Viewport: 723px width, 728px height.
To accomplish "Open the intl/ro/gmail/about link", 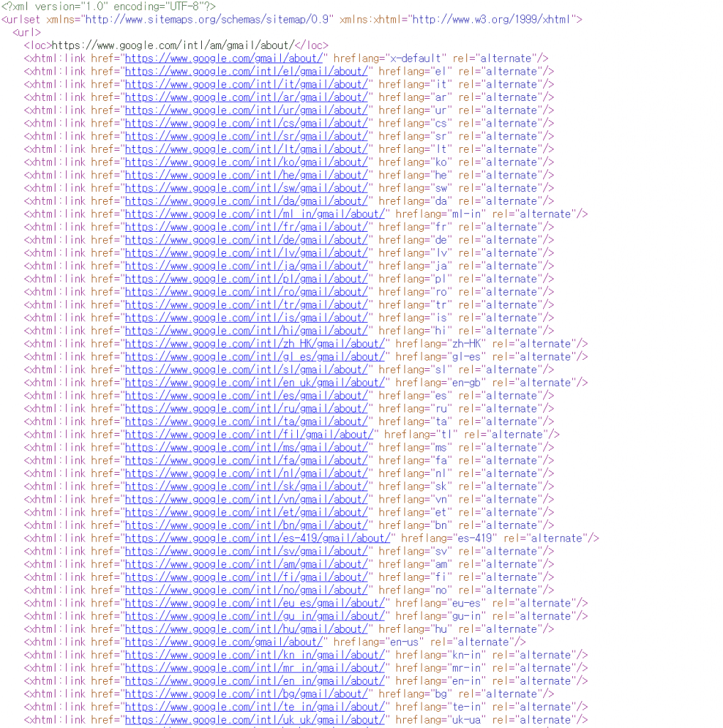I will click(246, 292).
